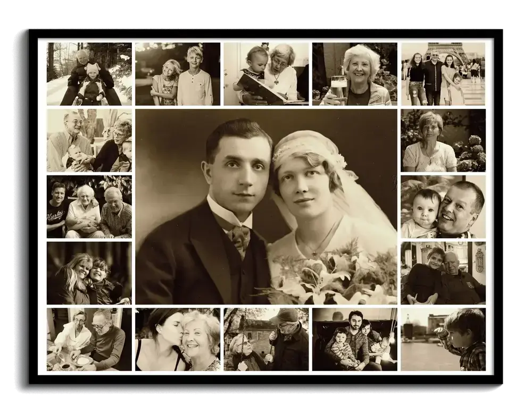Image resolution: width=532 pixels, height=413 pixels.
Task: Select the two women hugging photo
Action: click(89, 273)
